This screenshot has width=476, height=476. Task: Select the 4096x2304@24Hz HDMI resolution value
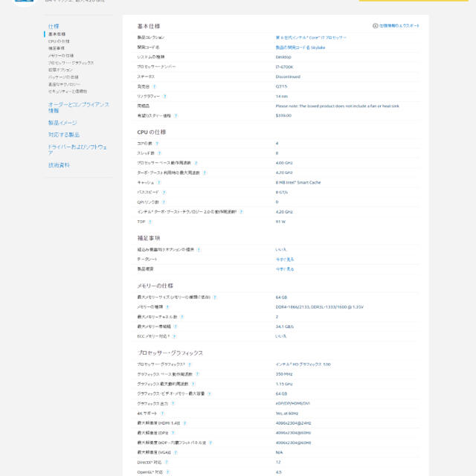pos(293,423)
